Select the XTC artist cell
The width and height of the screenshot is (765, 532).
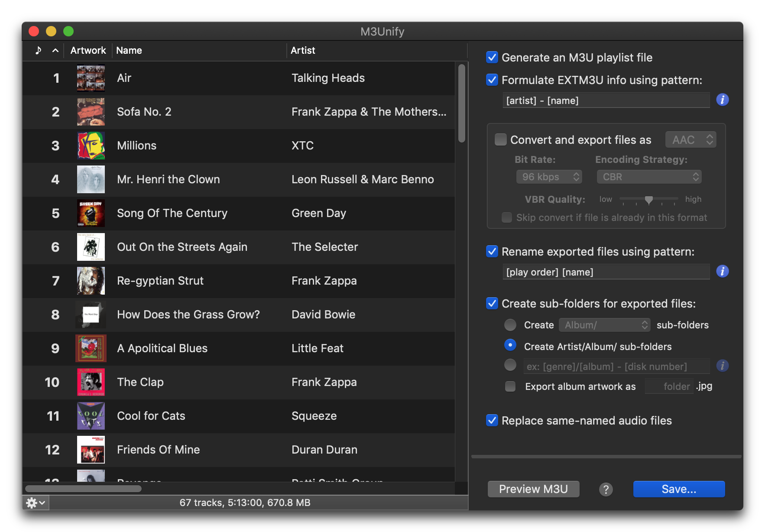point(302,146)
